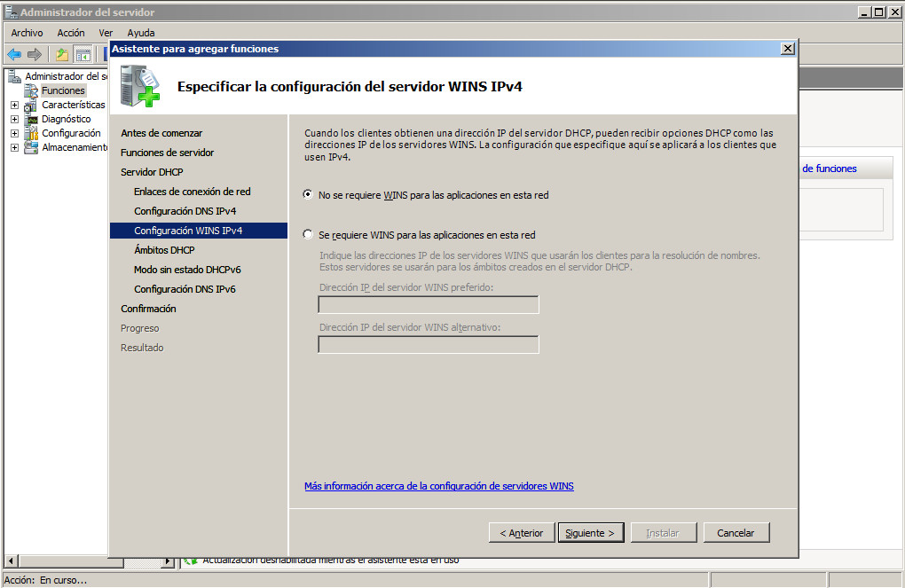Click the Forward arrow toolbar icon

(35, 54)
